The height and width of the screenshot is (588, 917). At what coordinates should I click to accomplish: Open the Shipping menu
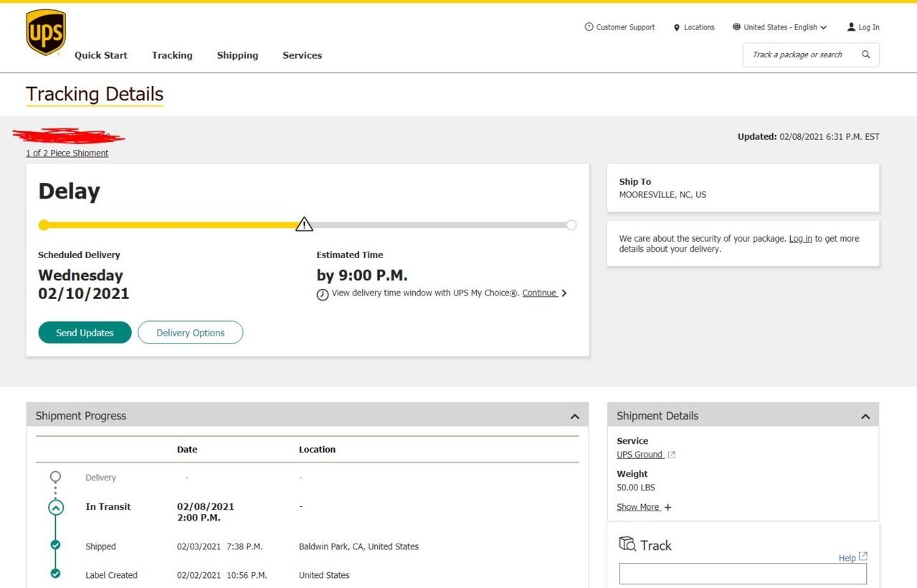click(237, 55)
